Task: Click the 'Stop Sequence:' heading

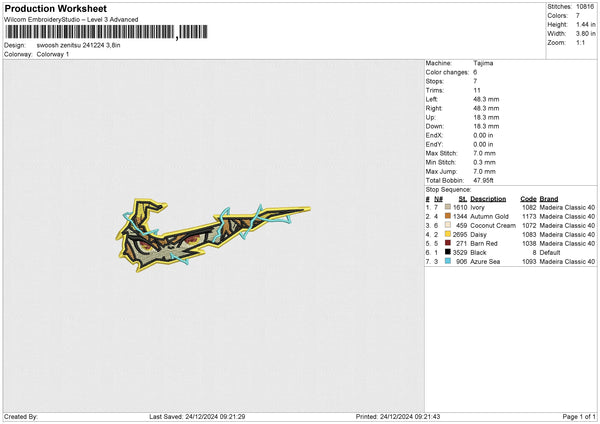Action: tap(448, 190)
